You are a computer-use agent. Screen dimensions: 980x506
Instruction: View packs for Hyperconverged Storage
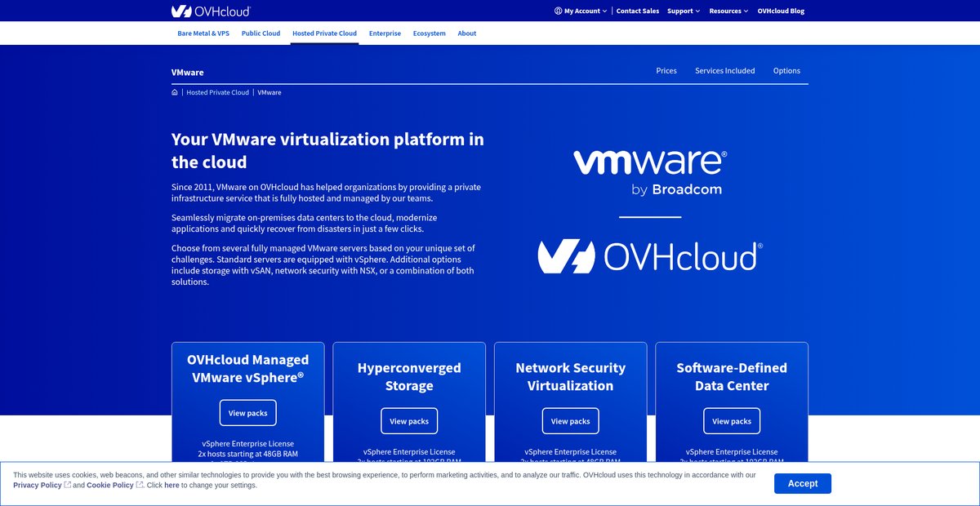tap(409, 421)
